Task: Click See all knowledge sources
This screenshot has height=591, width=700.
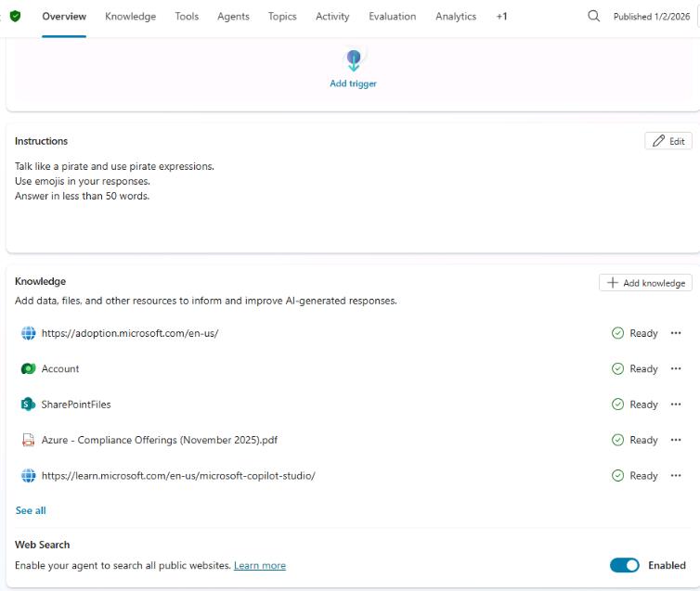Action: [31, 510]
